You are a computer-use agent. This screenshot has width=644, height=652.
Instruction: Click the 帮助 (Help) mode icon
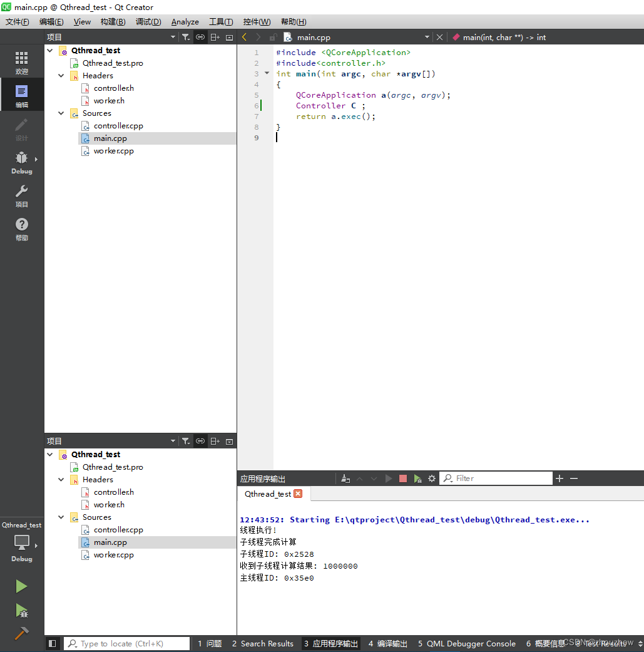coord(21,229)
